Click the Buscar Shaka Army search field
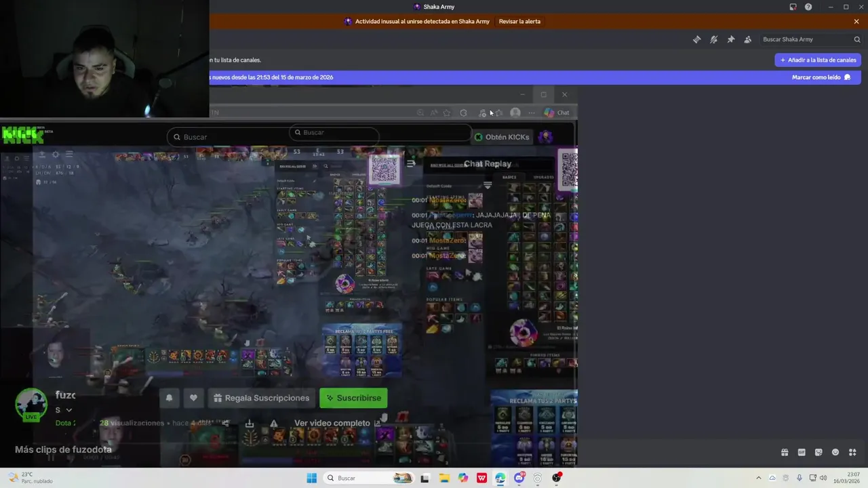868x488 pixels. [811, 39]
